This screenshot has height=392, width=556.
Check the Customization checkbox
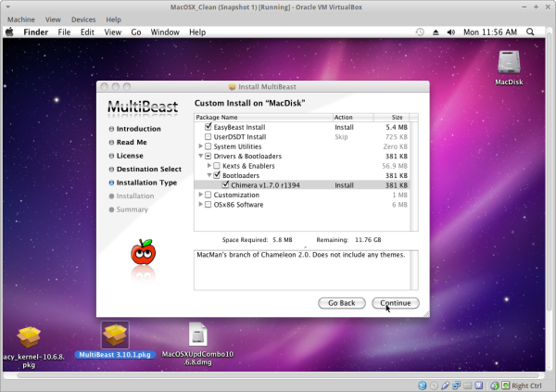[208, 195]
